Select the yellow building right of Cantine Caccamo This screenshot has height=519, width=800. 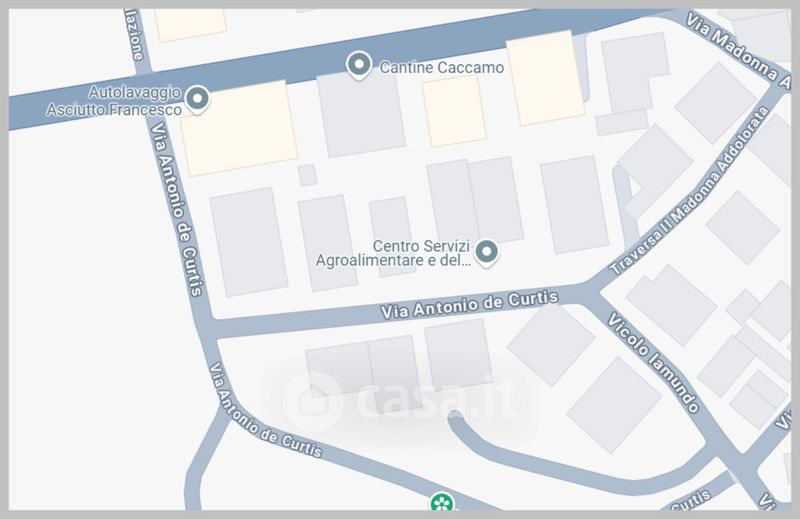(x=545, y=78)
